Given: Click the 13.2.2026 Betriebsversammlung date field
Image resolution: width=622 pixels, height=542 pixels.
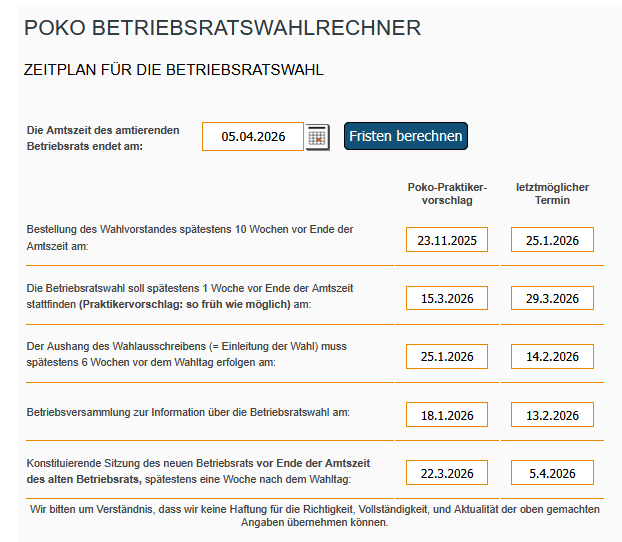Looking at the screenshot, I should coord(552,415).
